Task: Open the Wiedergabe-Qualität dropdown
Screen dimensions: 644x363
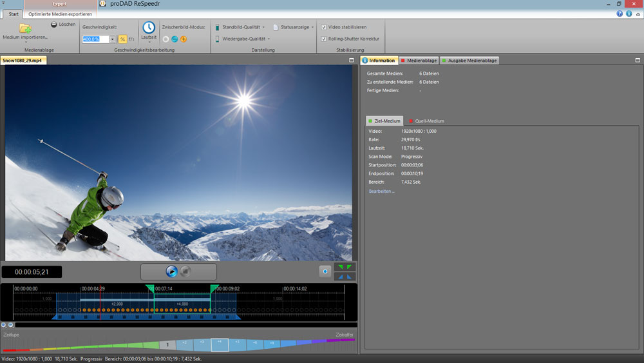Action: point(269,39)
